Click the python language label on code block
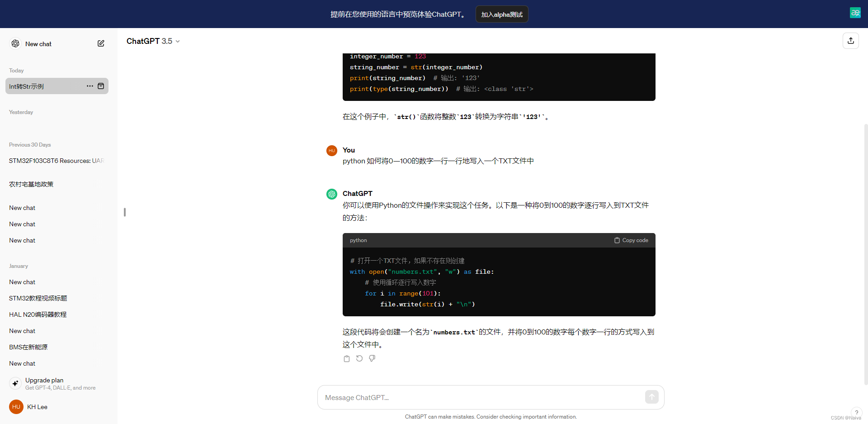 point(358,240)
